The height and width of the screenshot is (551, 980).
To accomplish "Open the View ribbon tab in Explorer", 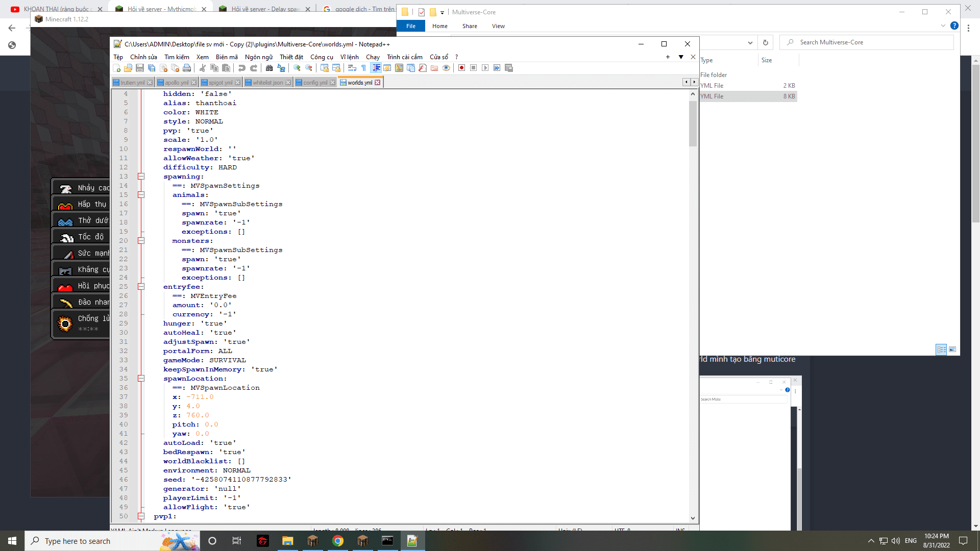I will 498,26.
